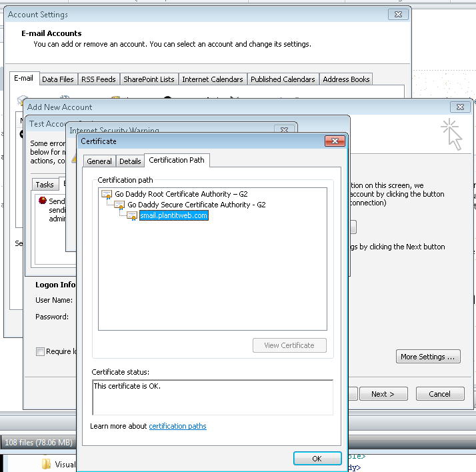Viewport: 476px width, 472px height.
Task: Close the Account Settings window
Action: 398,15
